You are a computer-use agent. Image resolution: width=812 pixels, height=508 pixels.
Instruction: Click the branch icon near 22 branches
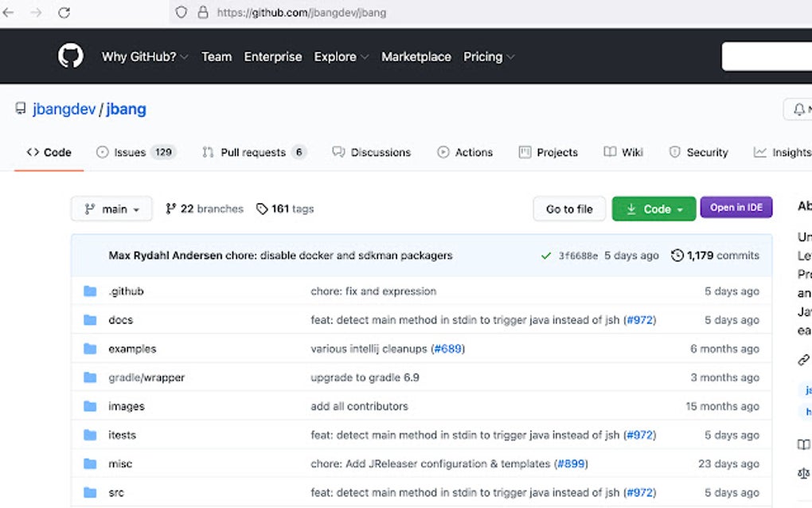pyautogui.click(x=170, y=208)
